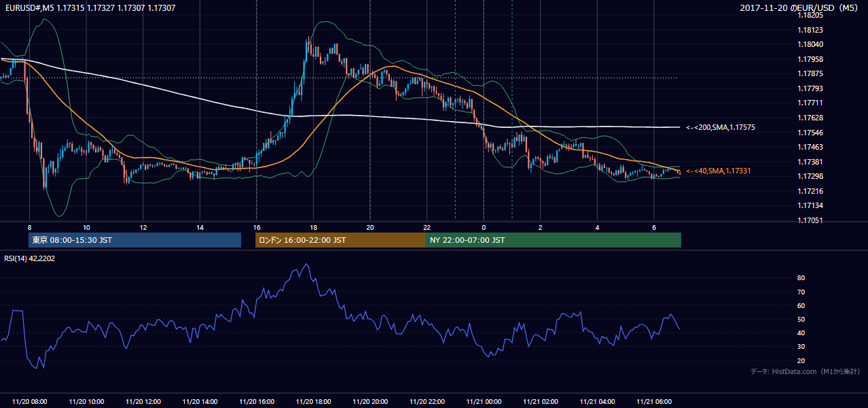Click bottom time label 11/20 14:00
This screenshot has height=408, width=868.
click(200, 402)
